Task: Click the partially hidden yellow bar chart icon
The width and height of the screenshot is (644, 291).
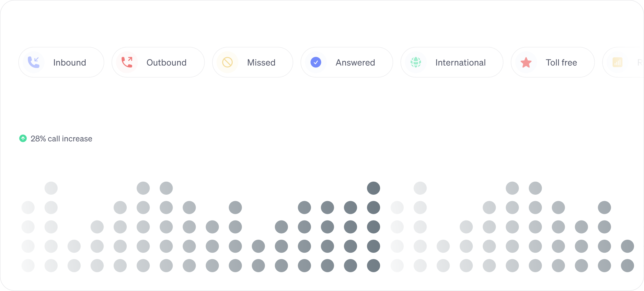Action: click(x=617, y=62)
